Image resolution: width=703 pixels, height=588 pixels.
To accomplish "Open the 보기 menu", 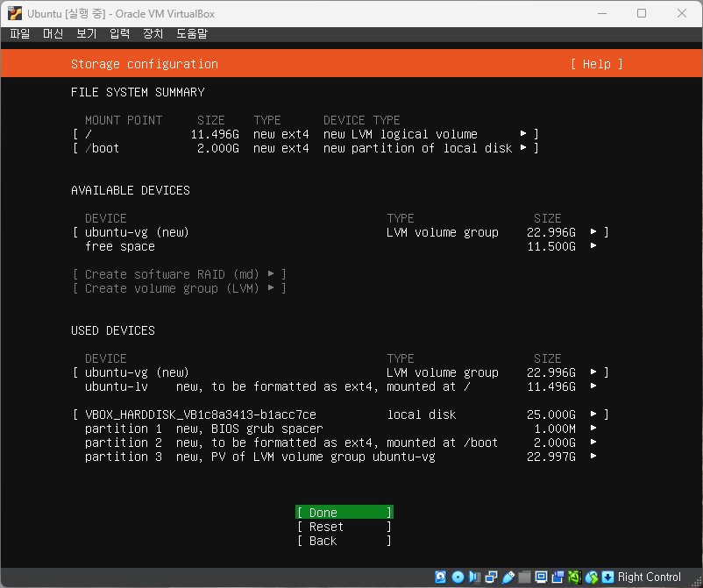I will 87,33.
